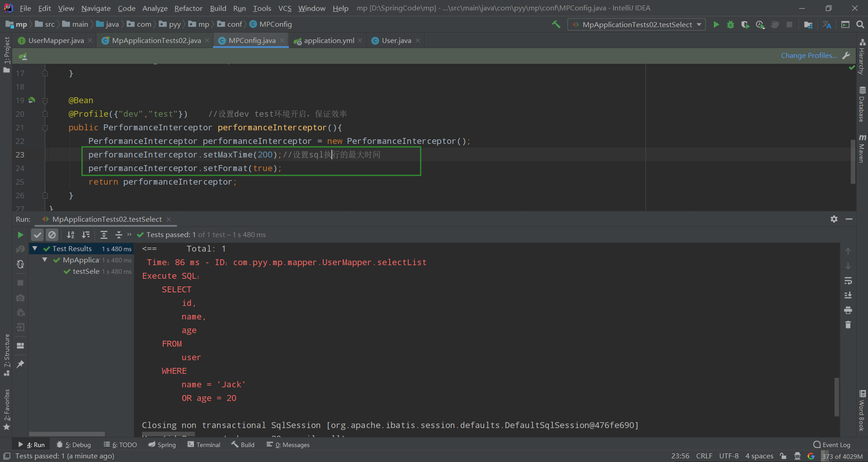Click the Translate icon in toolbar
This screenshot has height=462, width=868.
coord(827,24)
